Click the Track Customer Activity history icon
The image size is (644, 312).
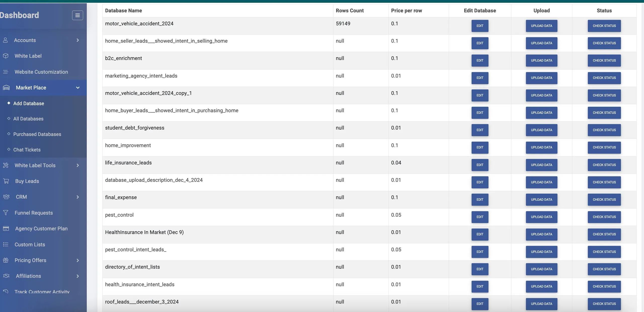click(x=6, y=291)
